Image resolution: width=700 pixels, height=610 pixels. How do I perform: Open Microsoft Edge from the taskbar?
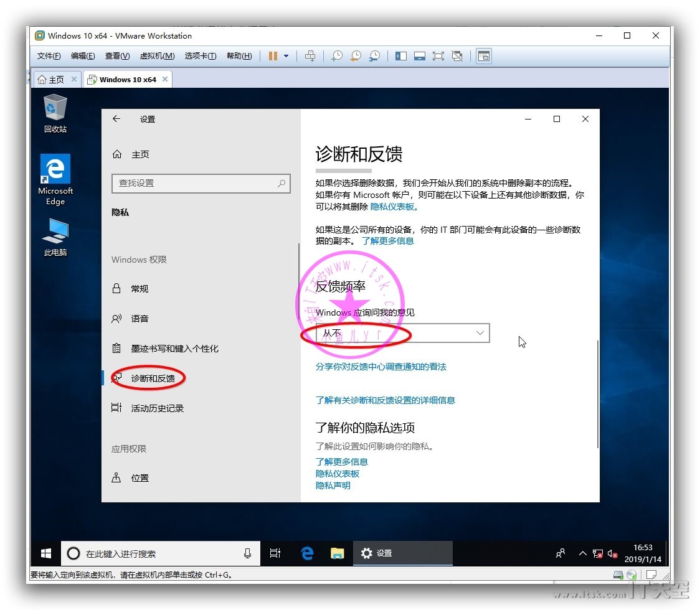click(307, 554)
